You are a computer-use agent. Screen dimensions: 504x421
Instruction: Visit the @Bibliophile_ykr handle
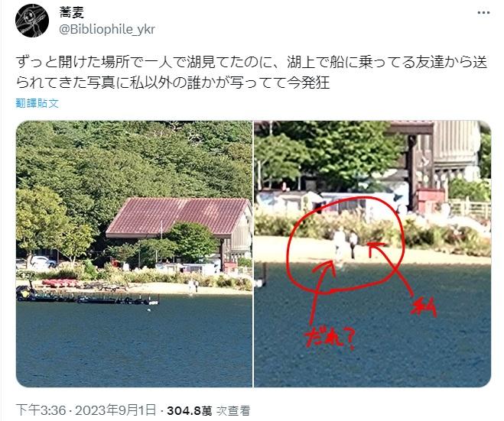(107, 29)
